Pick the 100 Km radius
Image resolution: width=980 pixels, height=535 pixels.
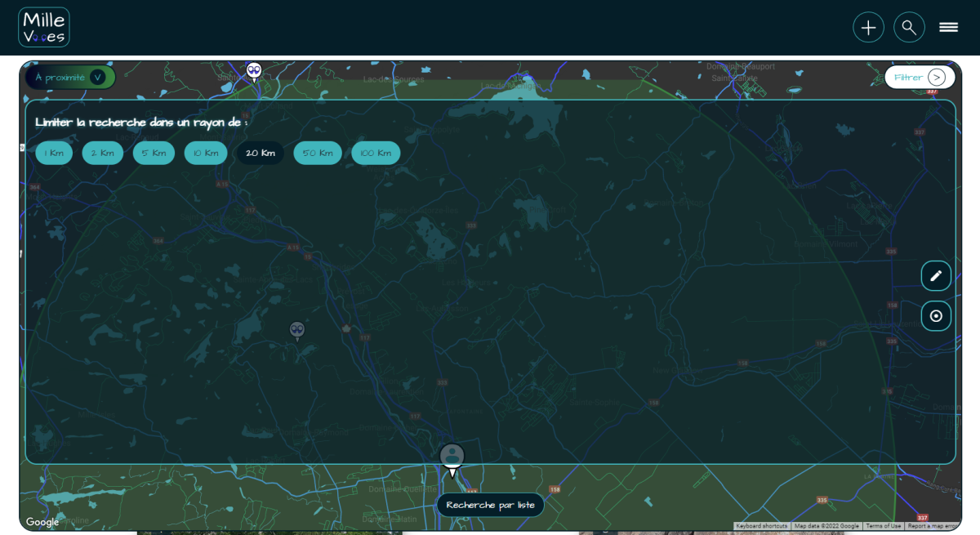point(376,153)
